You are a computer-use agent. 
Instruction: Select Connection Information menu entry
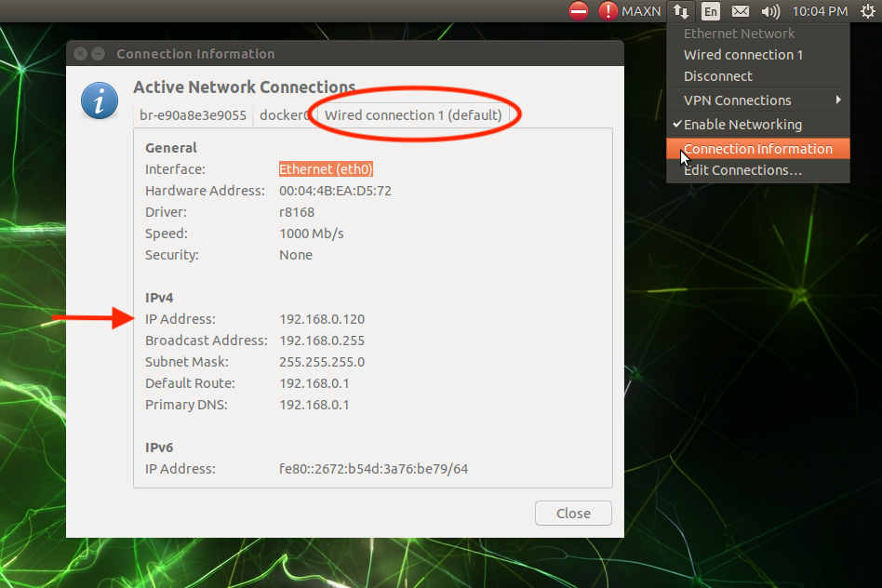757,149
